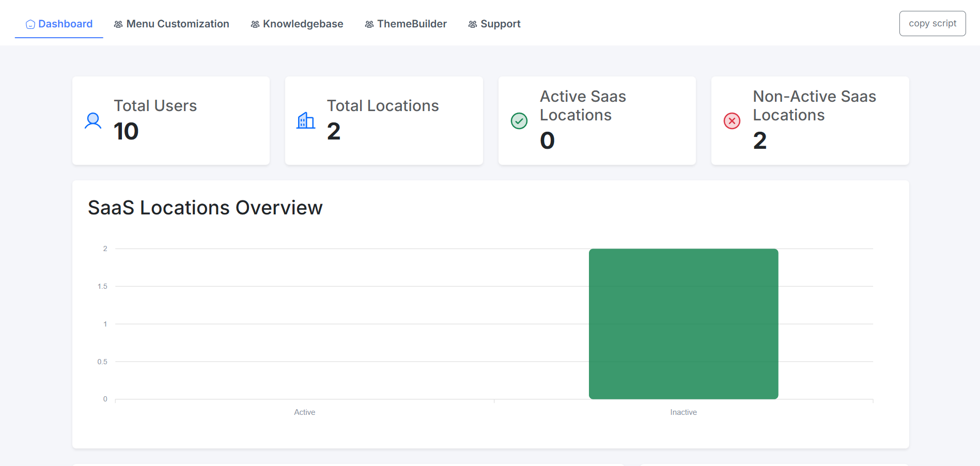Screen dimensions: 980x466
Task: Click the Total Users count of 10
Action: click(x=126, y=131)
